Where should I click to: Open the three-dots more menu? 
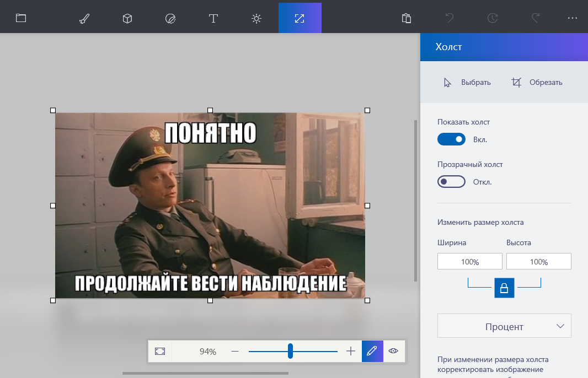[x=572, y=18]
